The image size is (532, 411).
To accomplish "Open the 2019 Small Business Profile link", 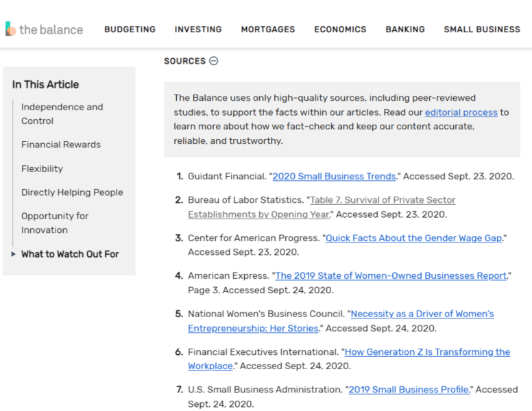I will [x=409, y=389].
